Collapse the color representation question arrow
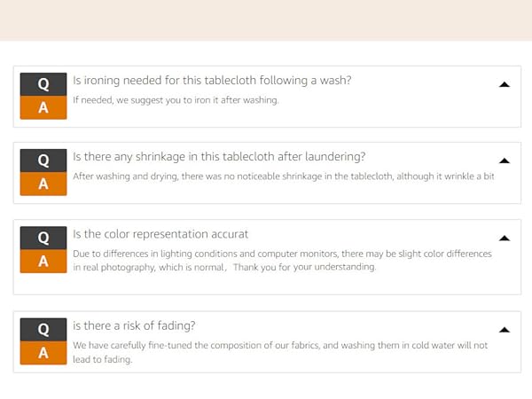 coord(505,239)
